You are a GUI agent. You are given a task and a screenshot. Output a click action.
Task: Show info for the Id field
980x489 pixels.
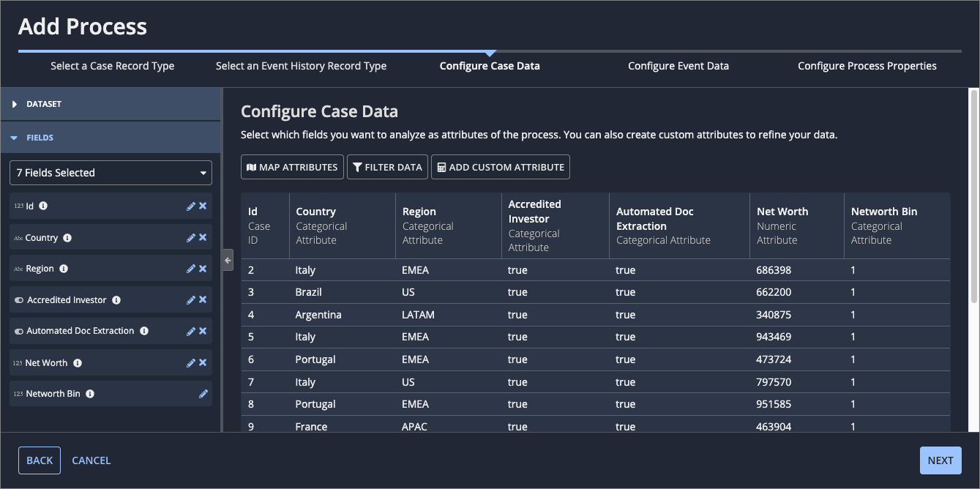43,206
